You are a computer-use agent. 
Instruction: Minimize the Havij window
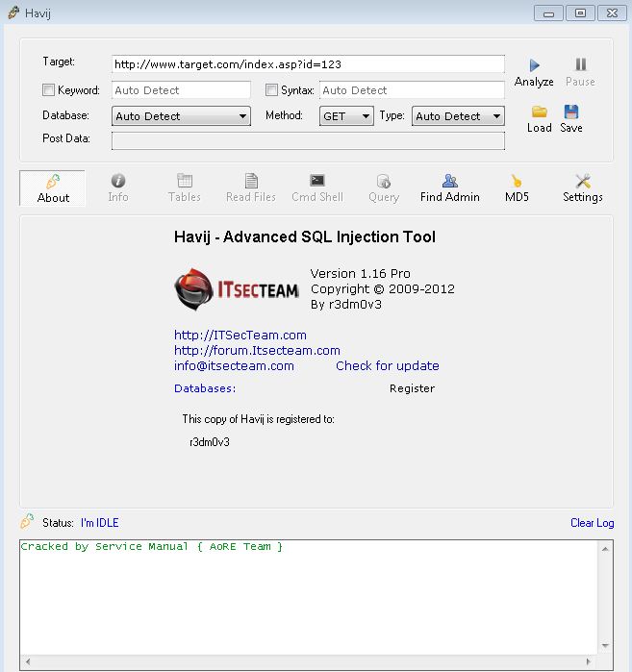(x=548, y=12)
